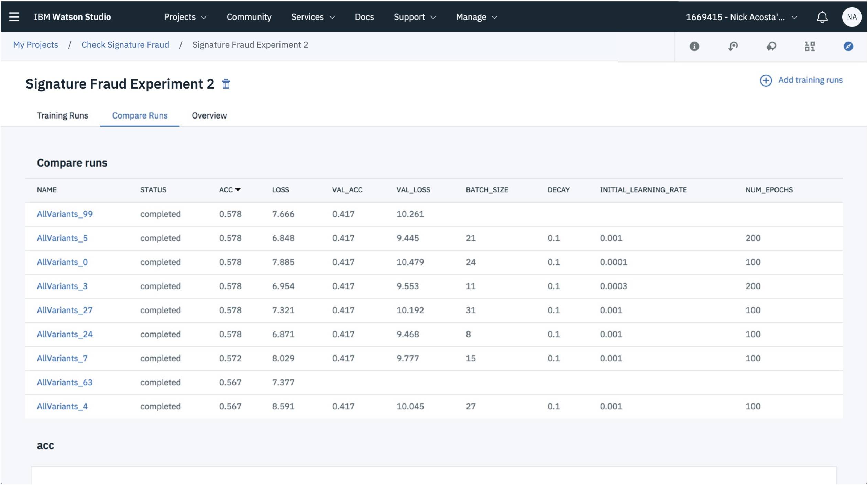This screenshot has height=485, width=868.
Task: Open the Docs menu item
Action: [364, 17]
